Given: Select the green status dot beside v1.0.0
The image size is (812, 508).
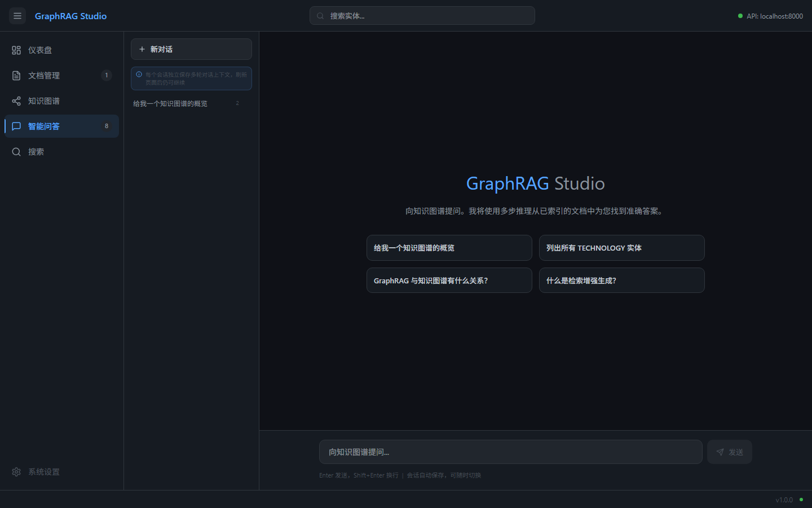Looking at the screenshot, I should tap(801, 500).
